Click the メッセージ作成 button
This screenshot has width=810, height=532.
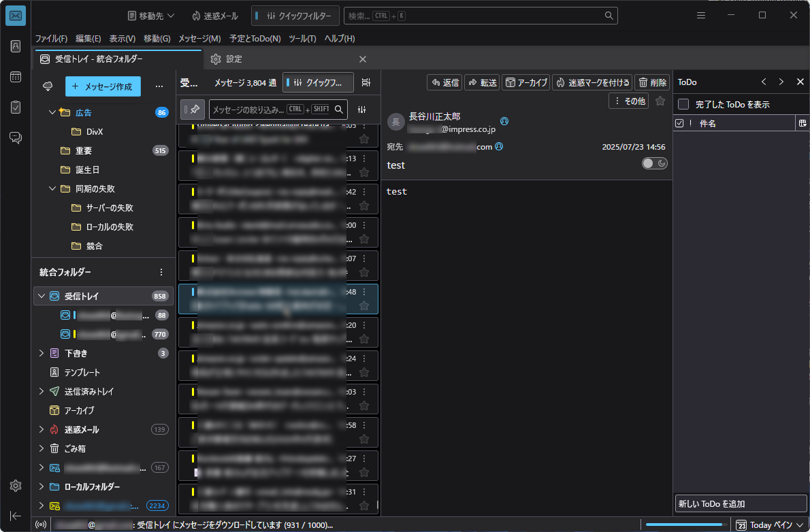[103, 86]
